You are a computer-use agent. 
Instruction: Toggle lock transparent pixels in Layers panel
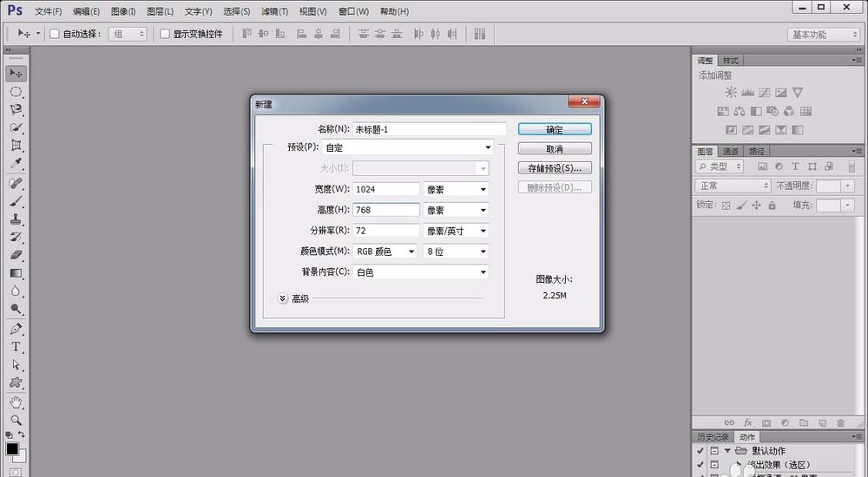tap(727, 206)
